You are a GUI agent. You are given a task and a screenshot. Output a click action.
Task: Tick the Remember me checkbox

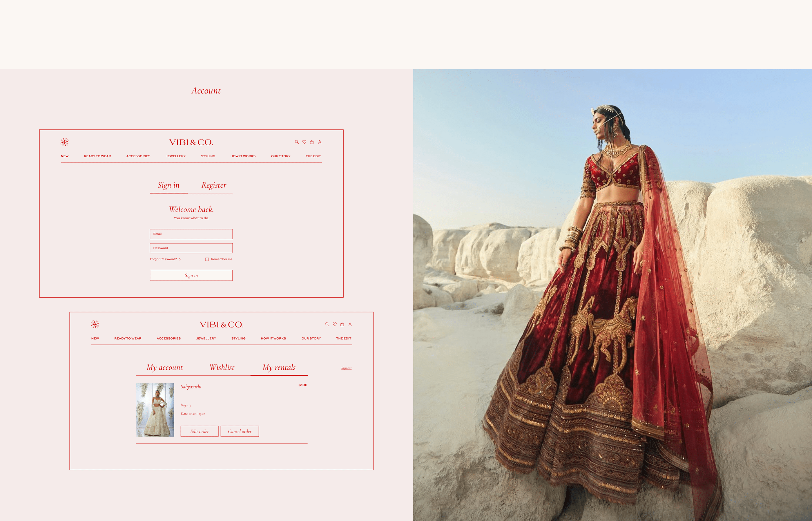(207, 259)
